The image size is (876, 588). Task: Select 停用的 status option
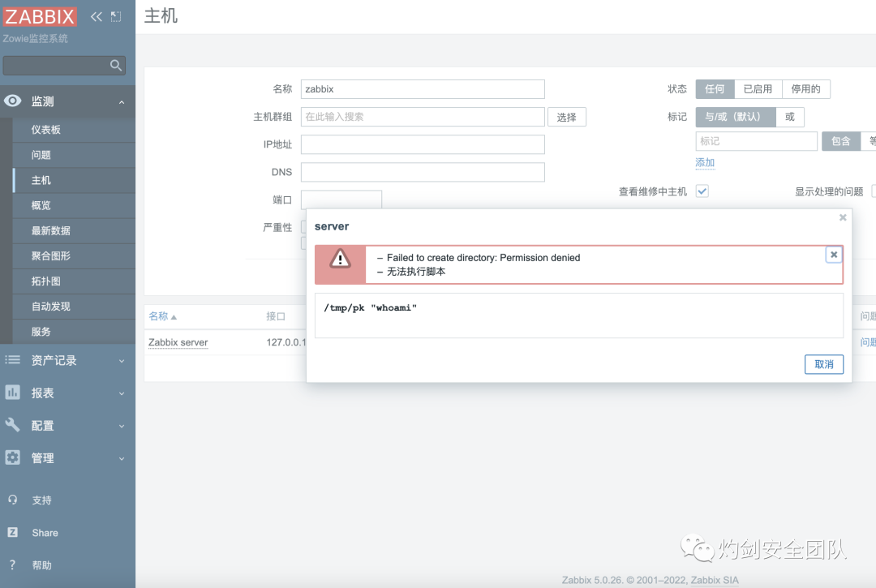coord(805,88)
